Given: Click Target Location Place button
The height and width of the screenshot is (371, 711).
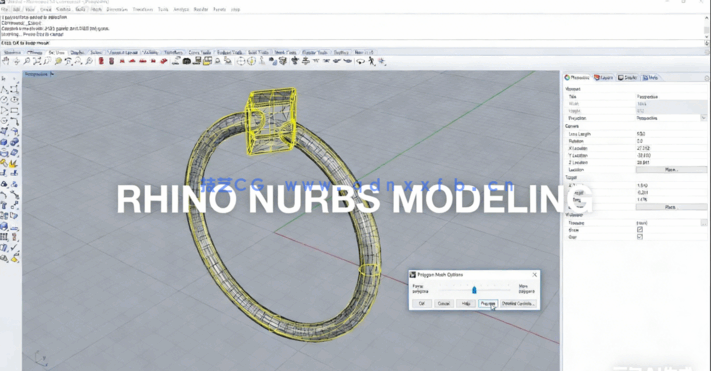Looking at the screenshot, I should click(671, 207).
